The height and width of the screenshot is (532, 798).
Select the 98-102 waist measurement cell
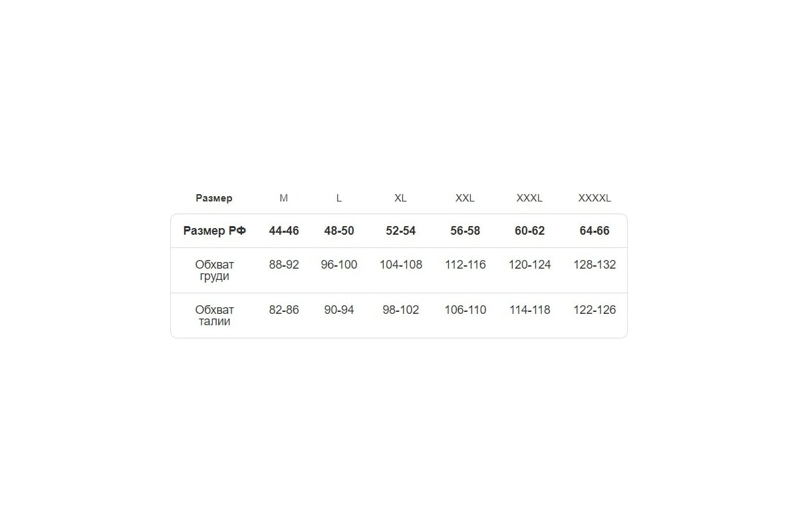(400, 310)
